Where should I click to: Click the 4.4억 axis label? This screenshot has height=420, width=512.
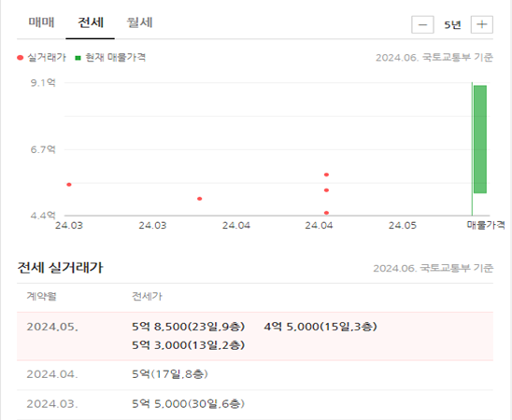tap(43, 216)
